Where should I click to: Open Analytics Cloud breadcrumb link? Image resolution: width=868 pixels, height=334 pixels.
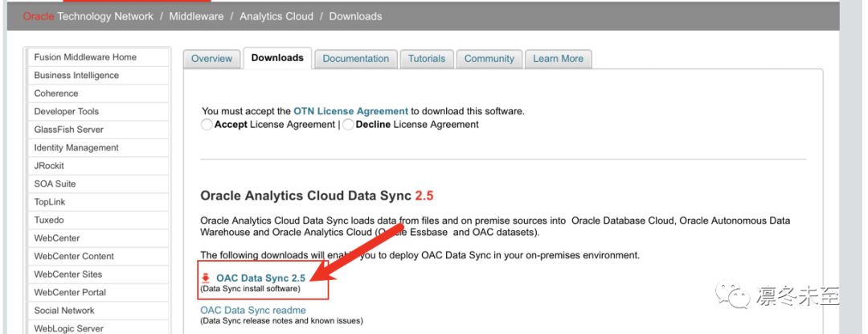[x=276, y=17]
